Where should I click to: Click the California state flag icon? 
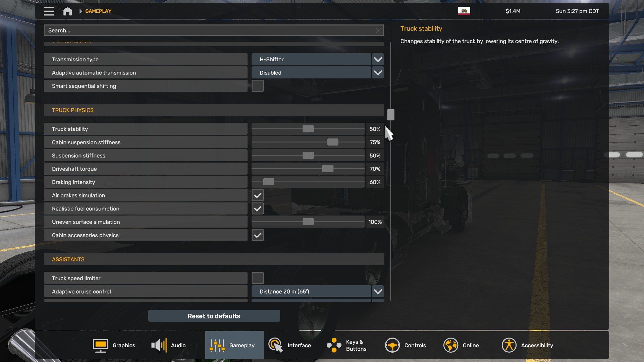point(464,11)
